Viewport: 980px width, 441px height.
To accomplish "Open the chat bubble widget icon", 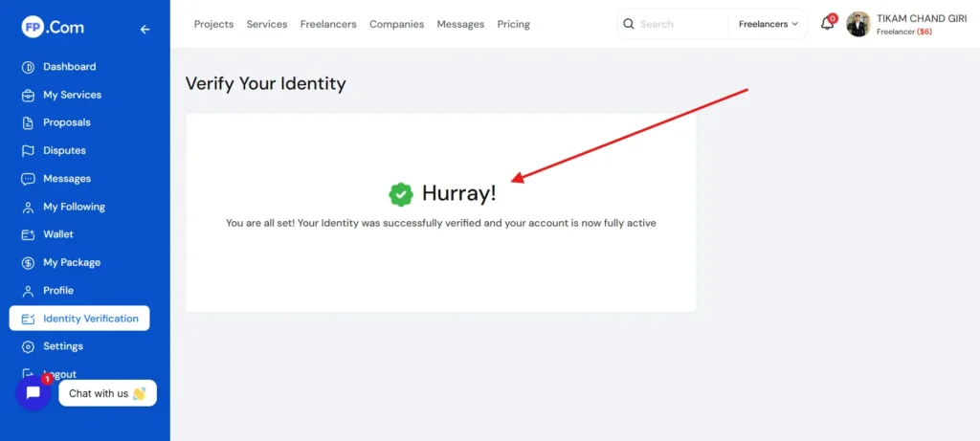I will pyautogui.click(x=33, y=393).
